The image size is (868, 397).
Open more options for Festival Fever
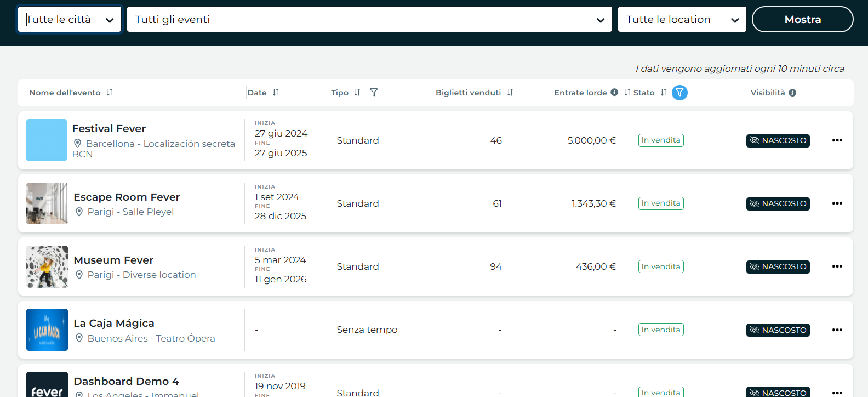tap(837, 140)
